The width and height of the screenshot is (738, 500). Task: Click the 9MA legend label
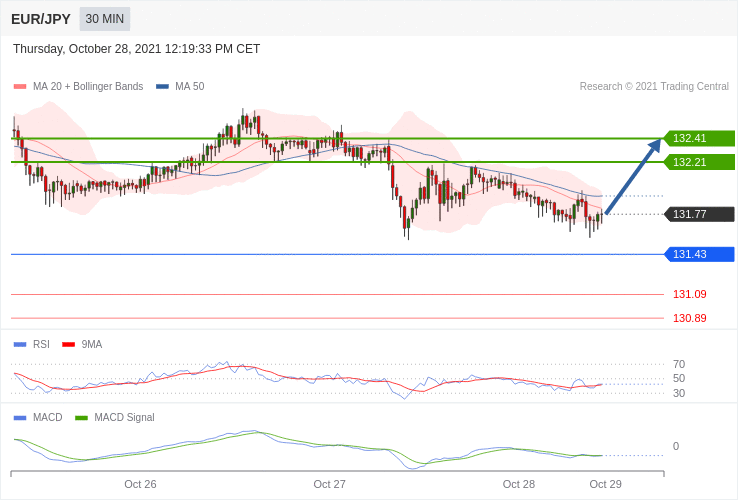click(x=92, y=345)
